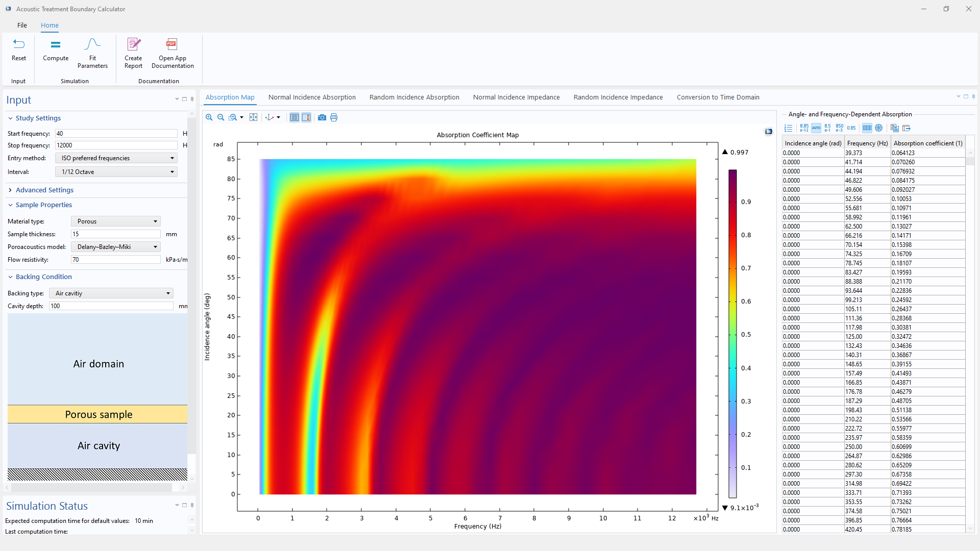This screenshot has height=551, width=980.
Task: Open the Interval dropdown
Action: tap(116, 172)
